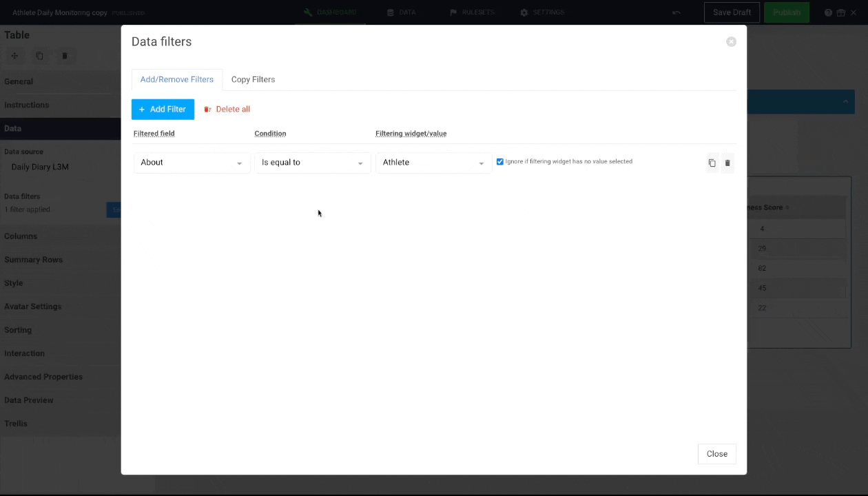Open the Condition dropdown showing Is equal to
Image resolution: width=868 pixels, height=496 pixels.
point(312,162)
